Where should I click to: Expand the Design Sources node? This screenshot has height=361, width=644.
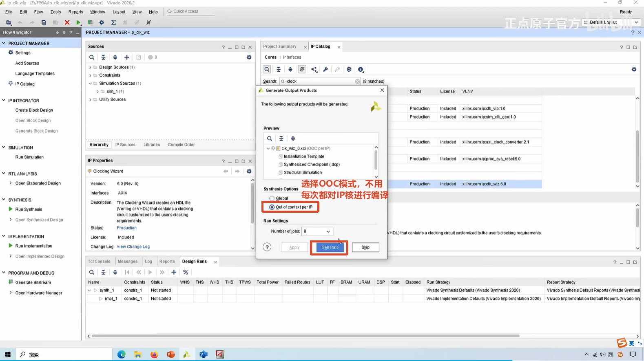90,67
